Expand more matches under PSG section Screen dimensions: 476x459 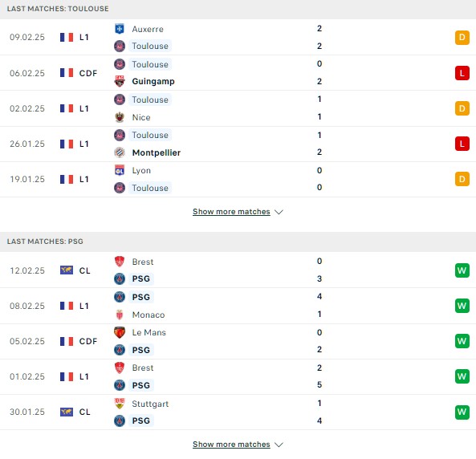[x=231, y=445]
